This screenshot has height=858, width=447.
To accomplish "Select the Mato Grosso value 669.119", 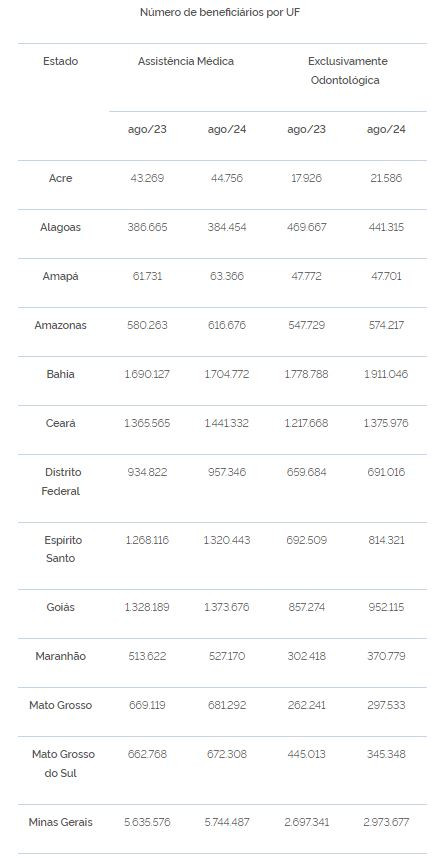I will point(147,705).
